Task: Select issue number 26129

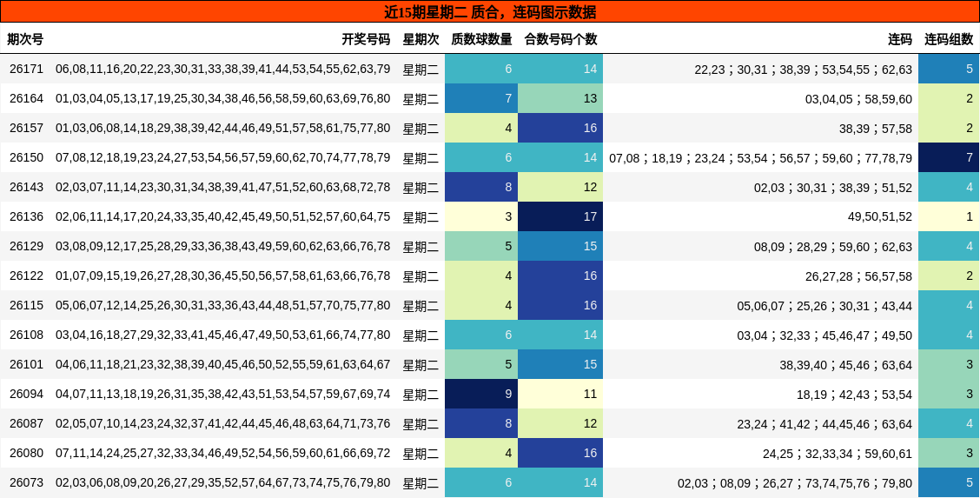Action: click(x=26, y=246)
